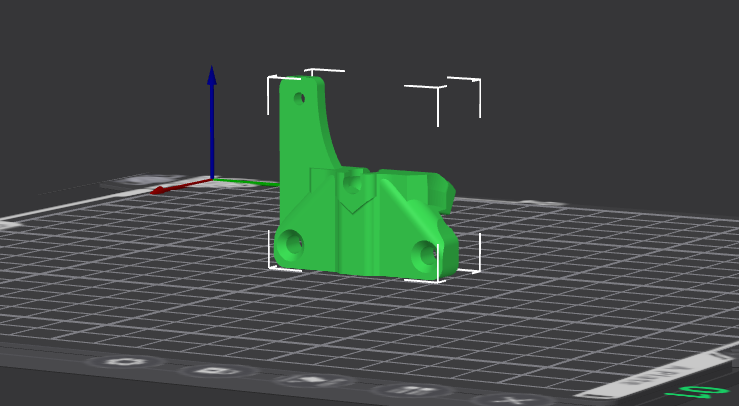Click the X-shaped remove plate icon
Image resolution: width=739 pixels, height=406 pixels.
[x=513, y=401]
